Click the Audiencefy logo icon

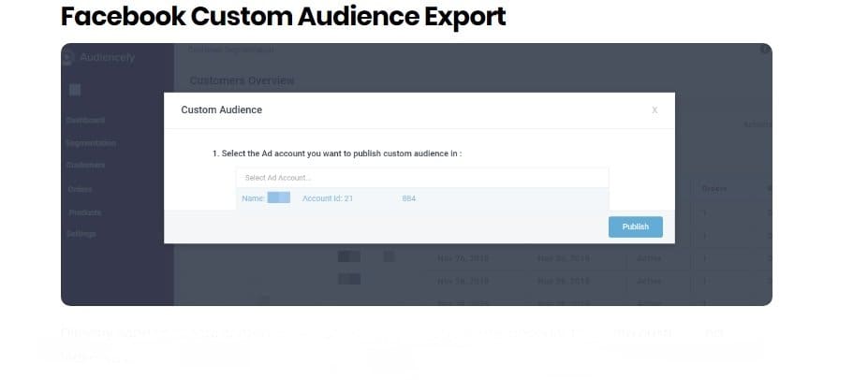[x=67, y=58]
